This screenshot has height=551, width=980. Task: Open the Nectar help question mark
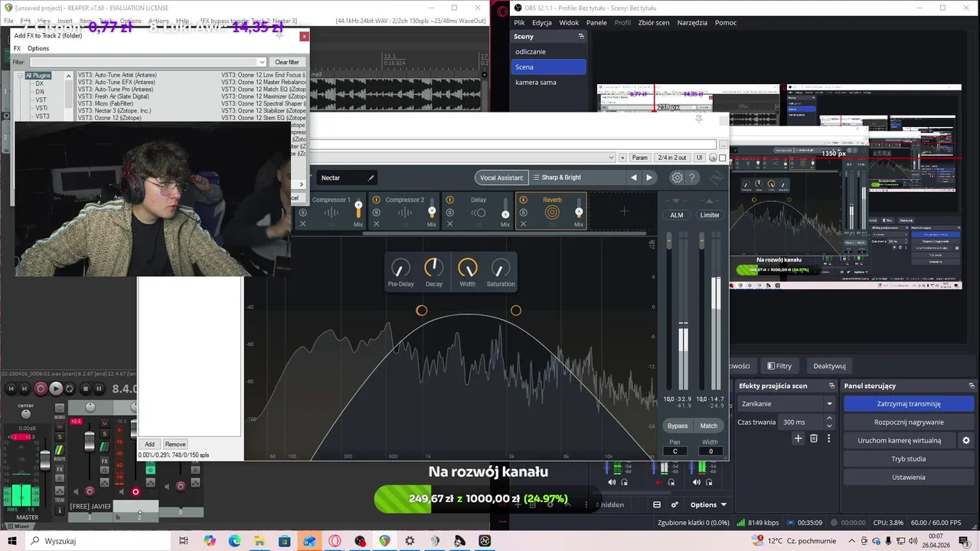[692, 178]
